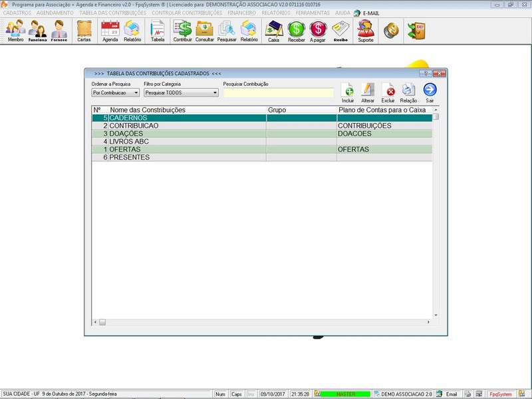Image resolution: width=532 pixels, height=399 pixels.
Task: Click the DOACOES plano de contas cell
Action: tap(384, 134)
